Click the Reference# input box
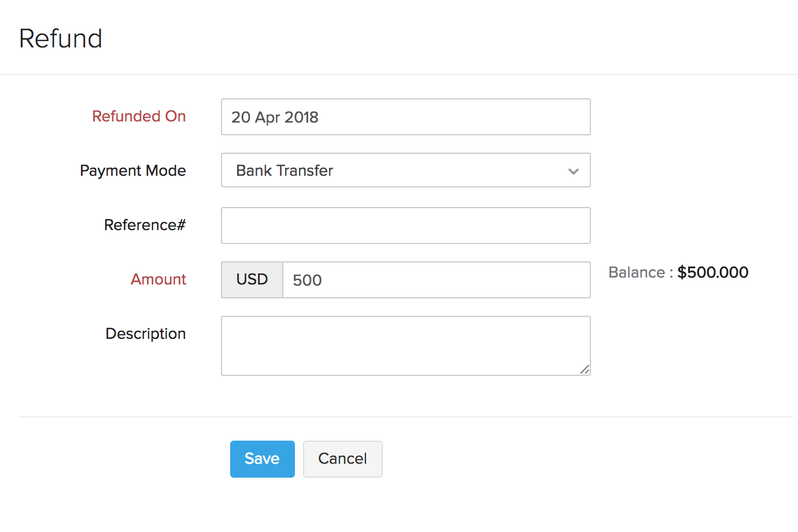This screenshot has height=532, width=798. (x=405, y=225)
